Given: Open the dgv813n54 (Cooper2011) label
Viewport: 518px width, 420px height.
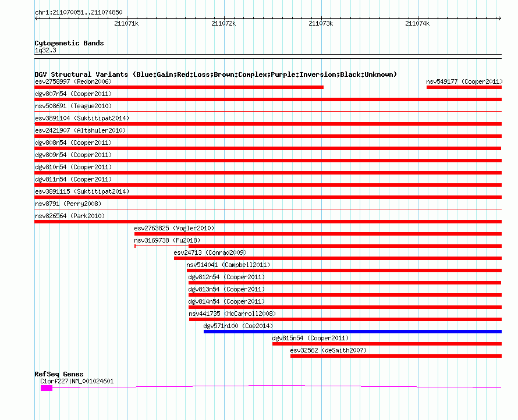Looking at the screenshot, I should pos(226,289).
